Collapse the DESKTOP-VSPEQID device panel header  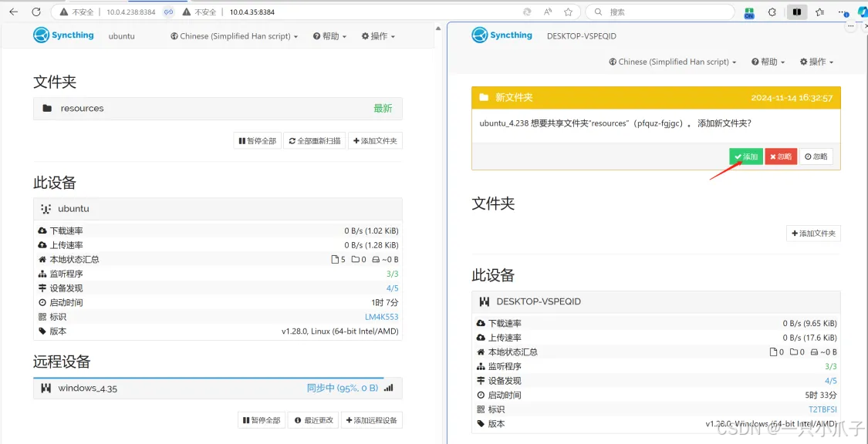coord(656,301)
